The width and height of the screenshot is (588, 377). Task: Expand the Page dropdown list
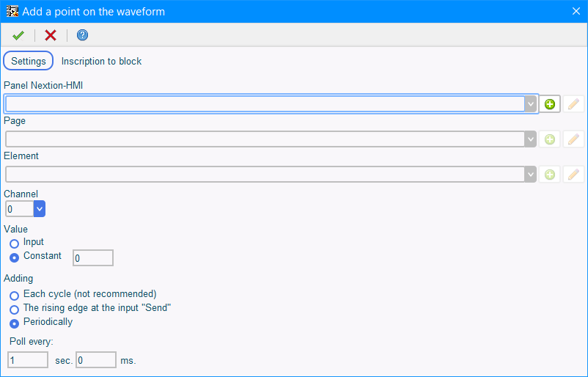pos(531,139)
